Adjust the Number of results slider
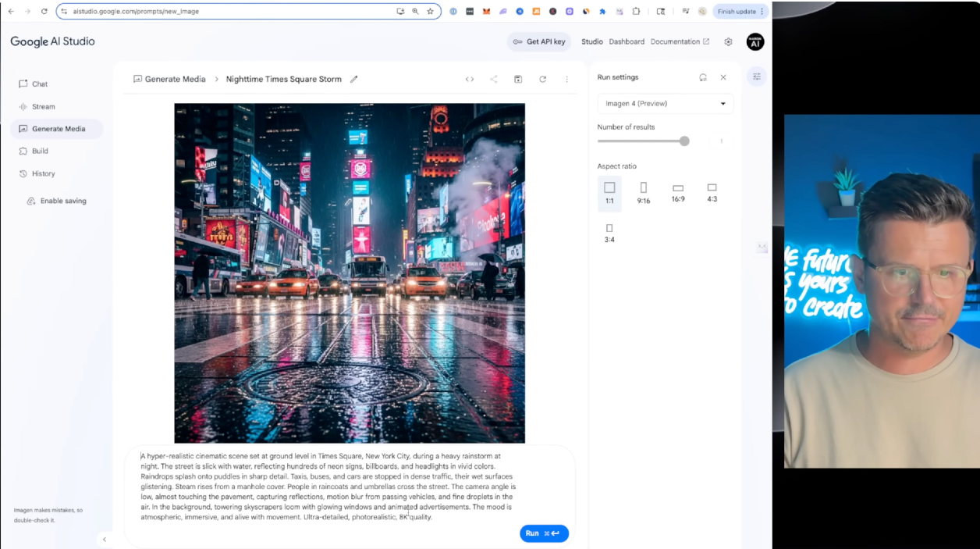 [684, 141]
